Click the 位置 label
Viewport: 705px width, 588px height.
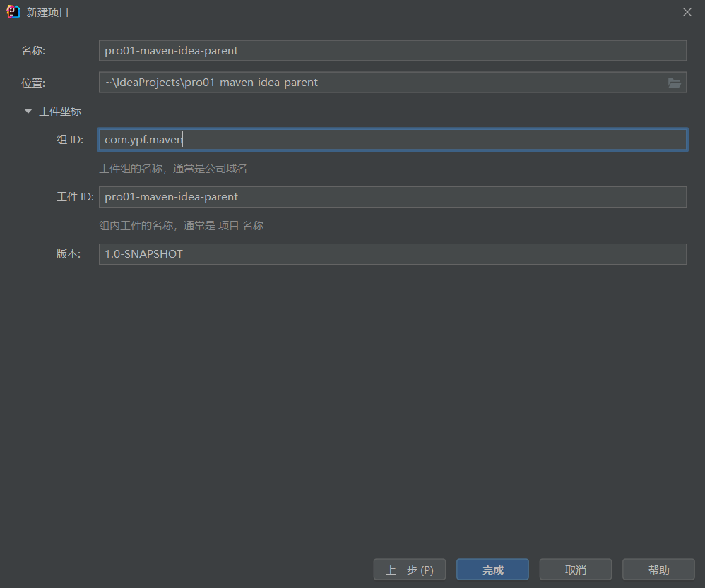coord(33,83)
